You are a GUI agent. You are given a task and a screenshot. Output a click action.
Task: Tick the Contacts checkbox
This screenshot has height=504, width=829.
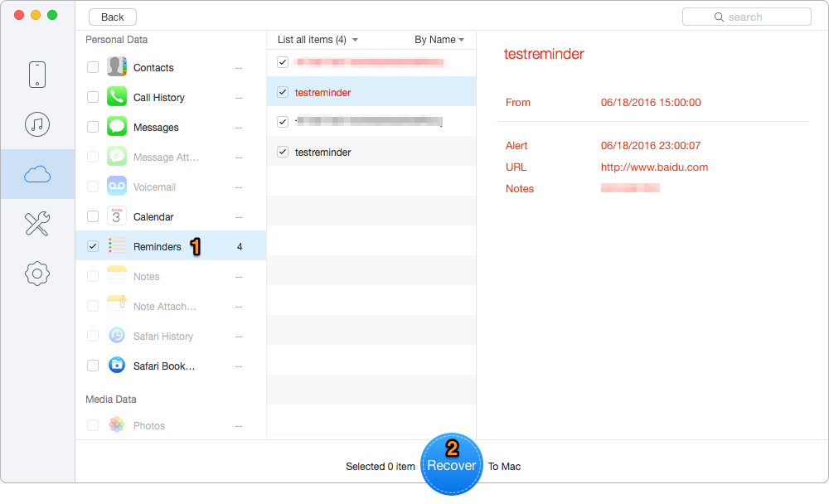tap(93, 67)
